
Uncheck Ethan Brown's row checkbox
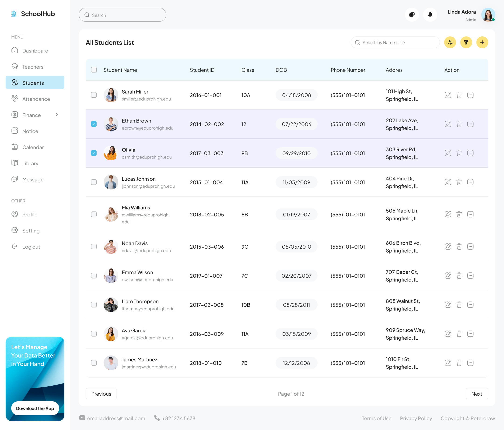[94, 124]
